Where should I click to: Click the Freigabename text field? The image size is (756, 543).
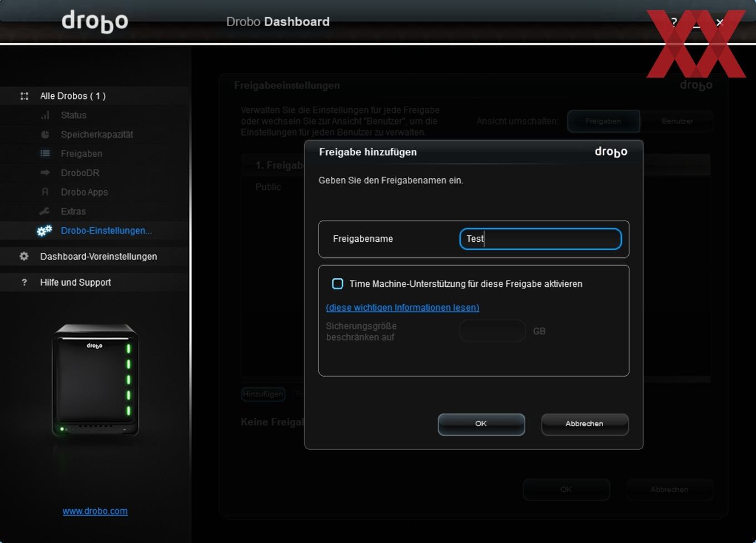tap(540, 239)
